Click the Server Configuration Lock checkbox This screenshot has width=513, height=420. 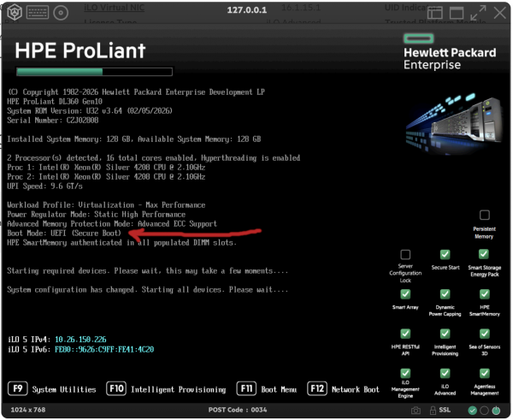click(x=405, y=254)
